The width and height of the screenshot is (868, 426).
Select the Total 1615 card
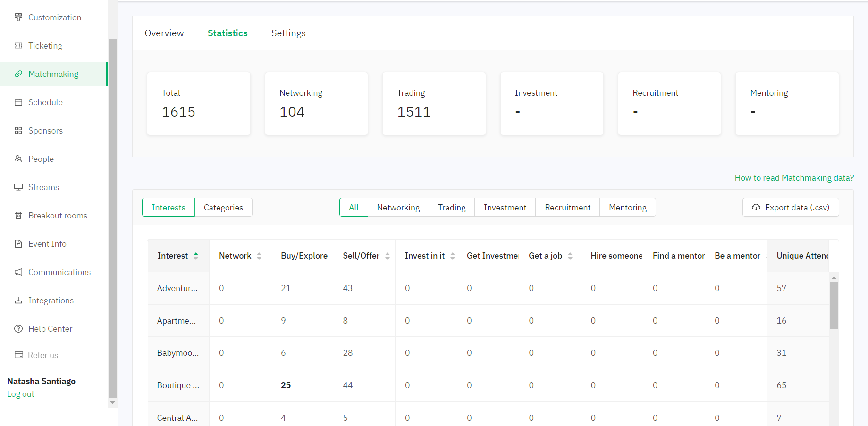[199, 104]
